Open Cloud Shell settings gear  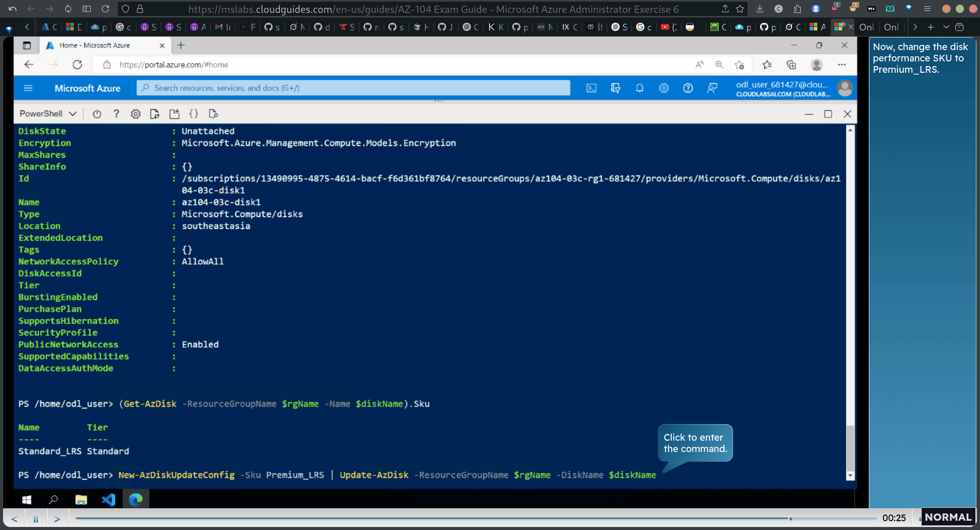pos(135,114)
